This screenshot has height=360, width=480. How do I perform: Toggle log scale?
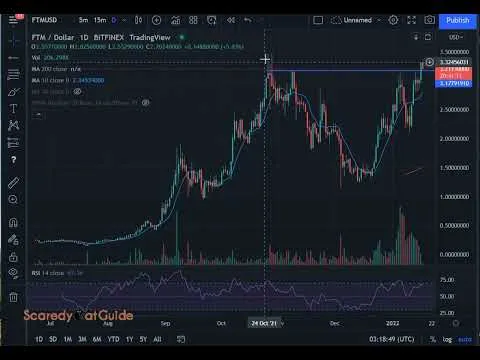click(x=447, y=339)
